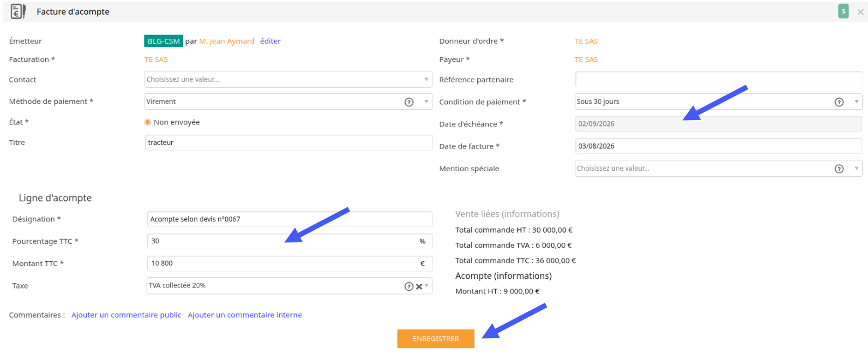Select the Non envoyée radio button
Screen dimensions: 868x357
tap(148, 122)
